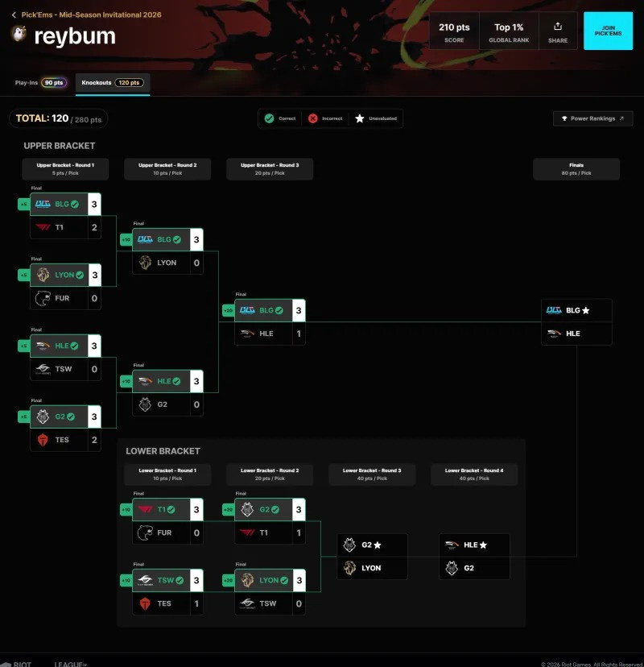Click the Lower Bracket - Round 1 header
Image resolution: width=644 pixels, height=667 pixels.
coord(167,474)
